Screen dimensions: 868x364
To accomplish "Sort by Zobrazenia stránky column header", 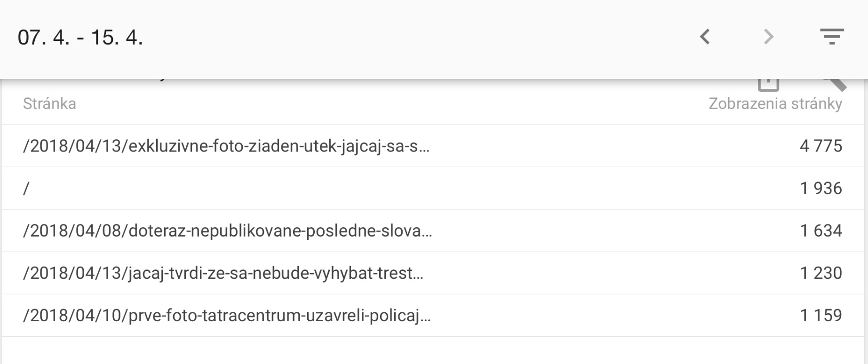I will pos(775,103).
